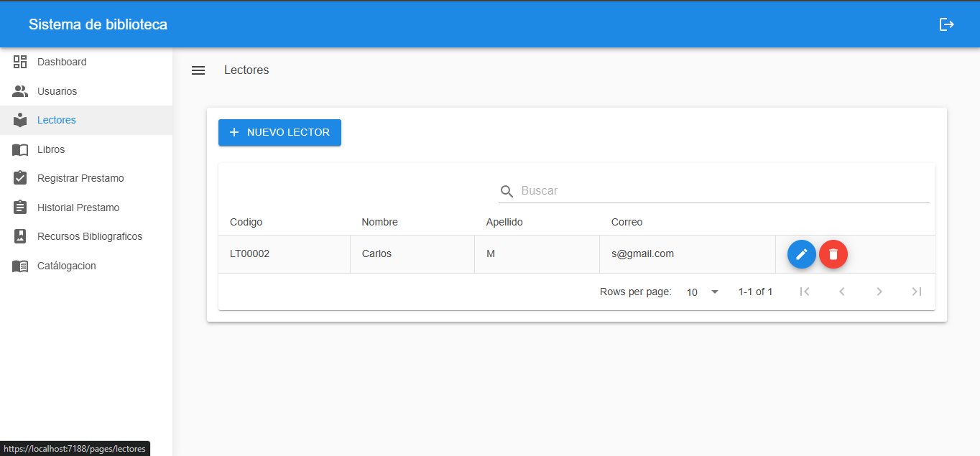
Task: Click the Registrar Prestamo clipboard icon
Action: pos(20,178)
